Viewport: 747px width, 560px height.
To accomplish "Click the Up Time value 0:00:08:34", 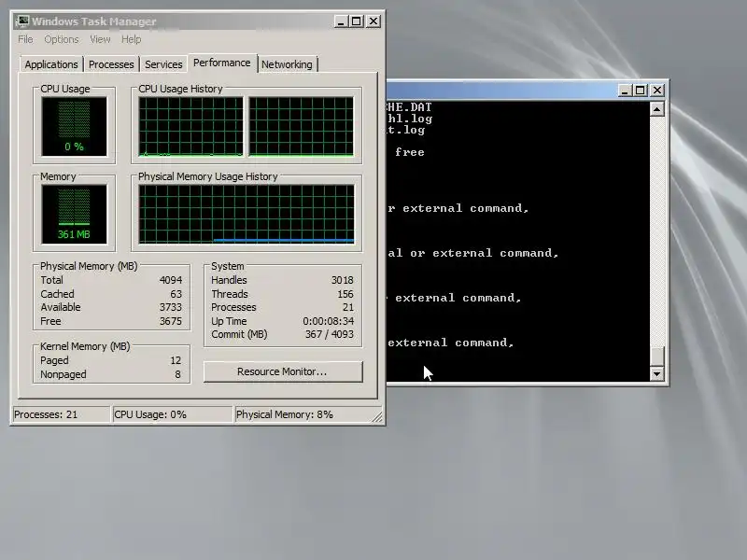I will 329,321.
